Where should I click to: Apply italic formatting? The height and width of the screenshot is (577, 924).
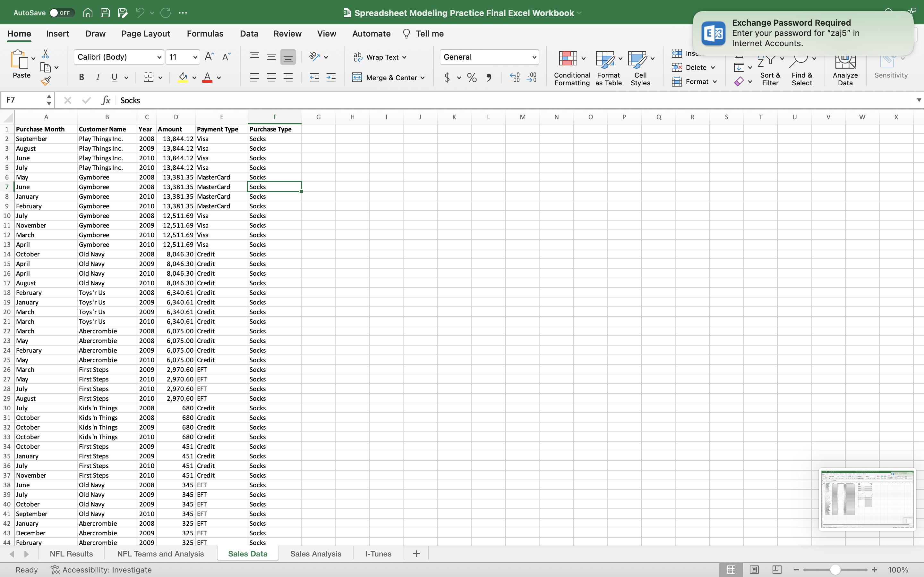pyautogui.click(x=98, y=78)
